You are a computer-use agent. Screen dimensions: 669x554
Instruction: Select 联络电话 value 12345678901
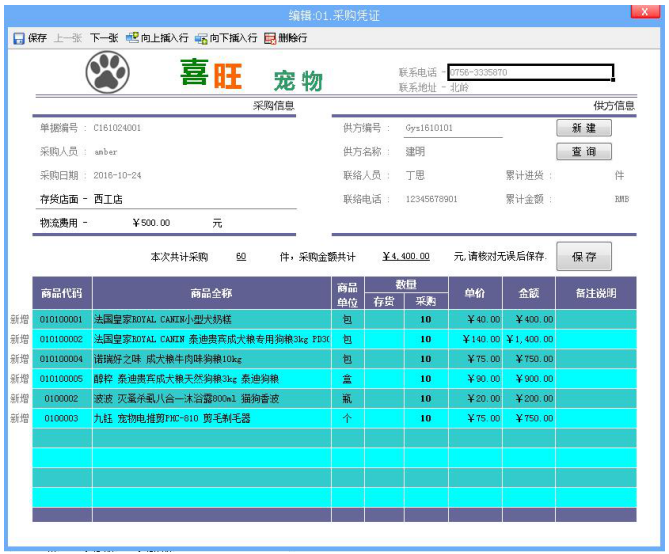tap(431, 199)
